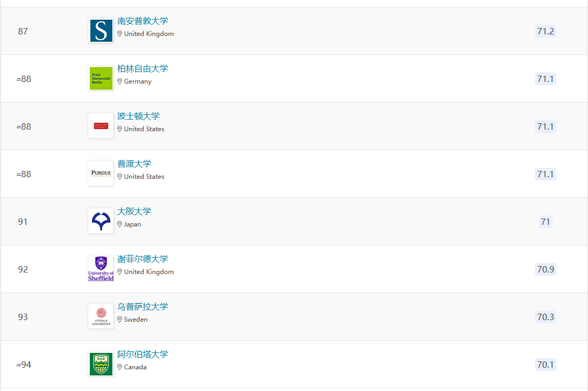The width and height of the screenshot is (588, 391).
Task: Click rank =88 in 波士顿大学 row
Action: point(24,126)
